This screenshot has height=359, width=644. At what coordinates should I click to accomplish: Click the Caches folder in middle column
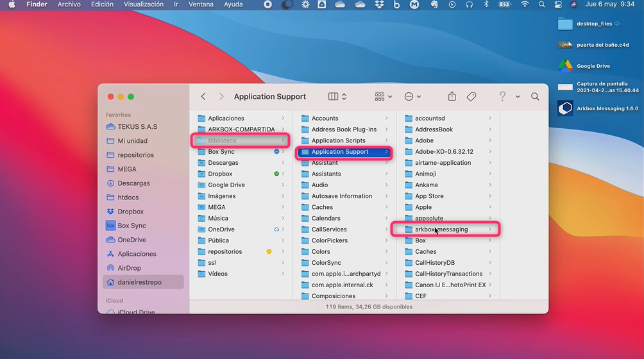(322, 207)
